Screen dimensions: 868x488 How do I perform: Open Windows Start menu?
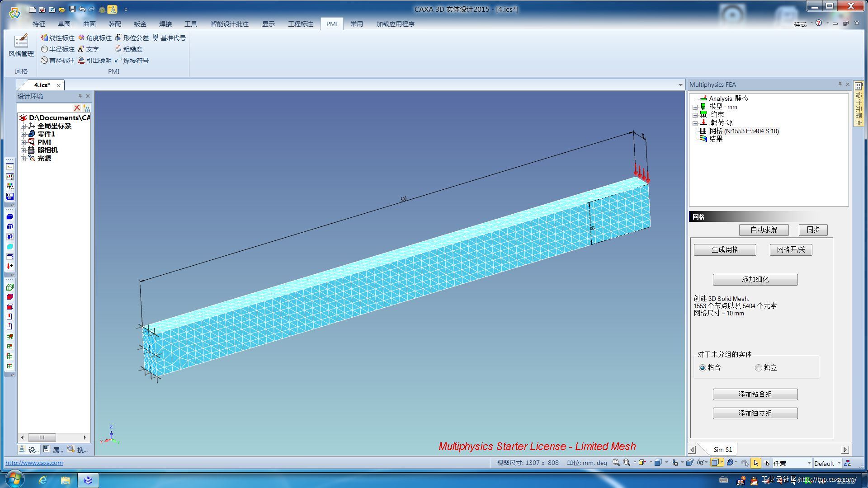14,479
